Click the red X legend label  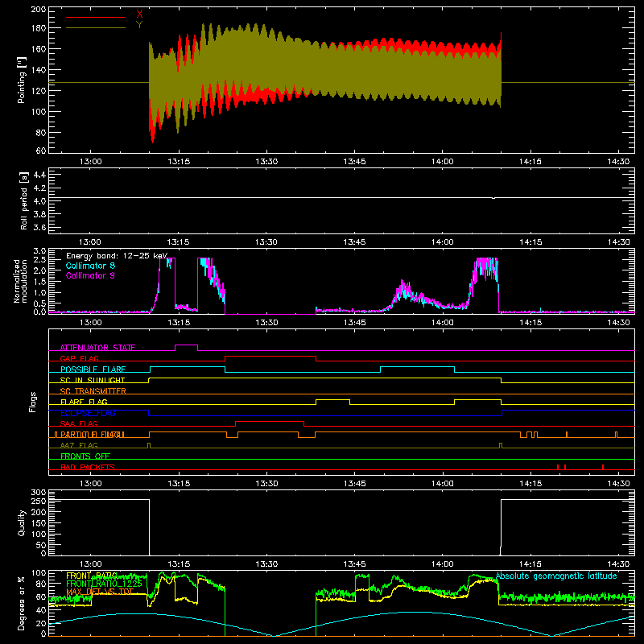click(x=139, y=14)
